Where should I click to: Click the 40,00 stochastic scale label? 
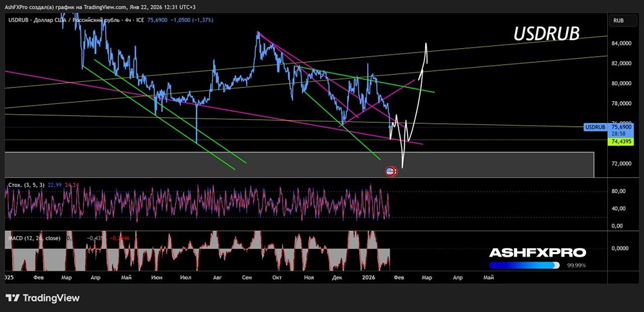tap(618, 208)
